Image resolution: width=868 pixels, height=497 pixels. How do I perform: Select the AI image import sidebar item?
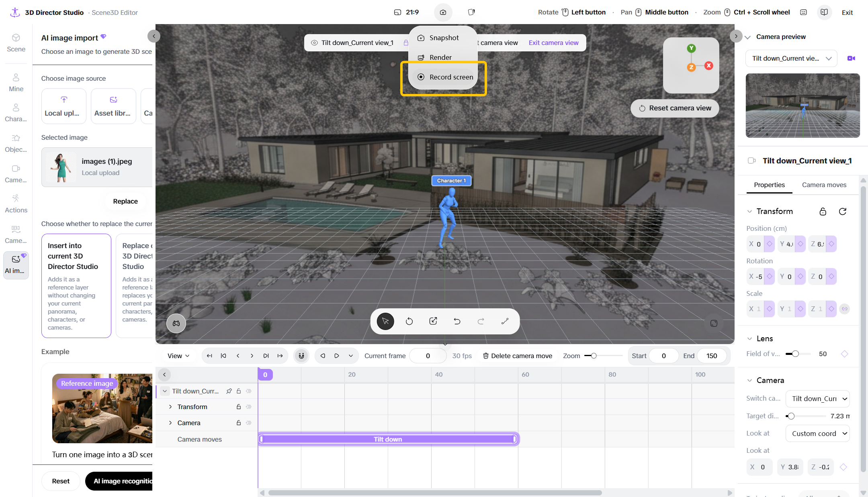(x=16, y=265)
